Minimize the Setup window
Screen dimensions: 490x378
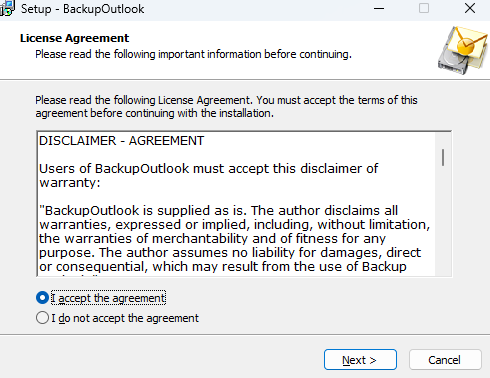click(x=379, y=8)
